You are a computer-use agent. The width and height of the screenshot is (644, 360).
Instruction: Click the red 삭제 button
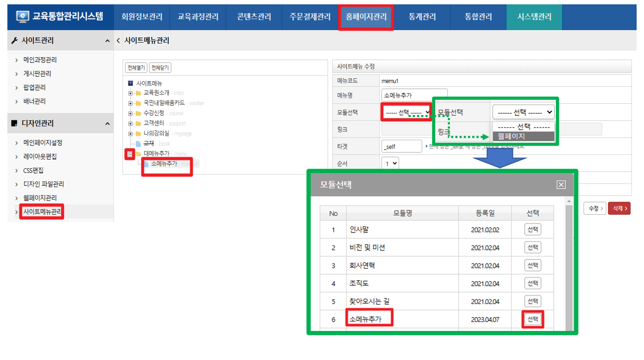619,209
